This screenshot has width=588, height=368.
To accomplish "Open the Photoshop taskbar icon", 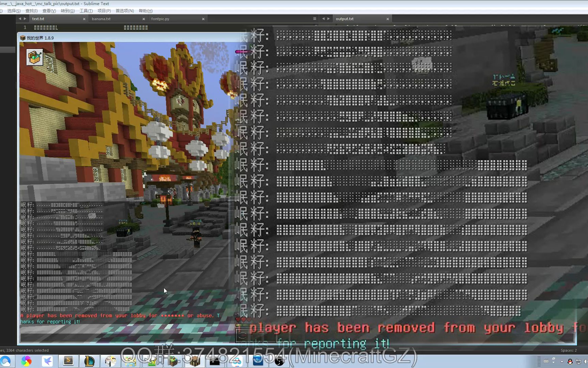I will coord(258,361).
